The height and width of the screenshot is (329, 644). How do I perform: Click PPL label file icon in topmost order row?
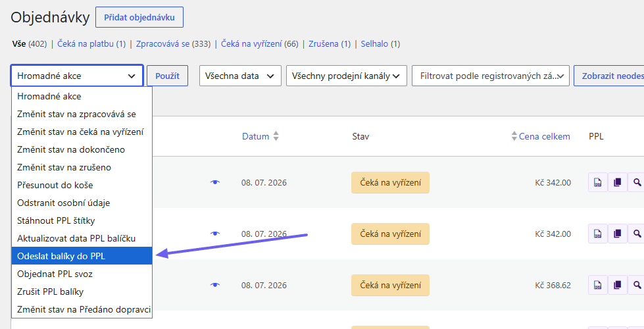(x=597, y=182)
